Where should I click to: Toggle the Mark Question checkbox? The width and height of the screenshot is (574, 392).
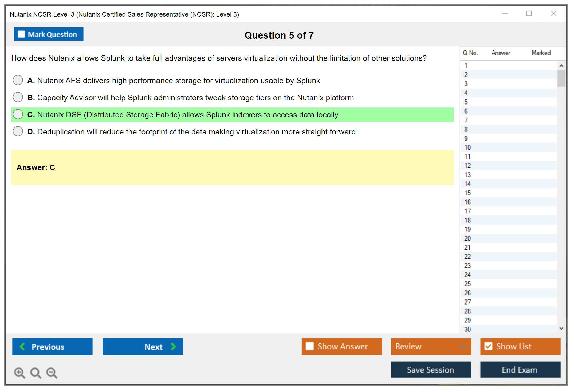click(x=21, y=34)
